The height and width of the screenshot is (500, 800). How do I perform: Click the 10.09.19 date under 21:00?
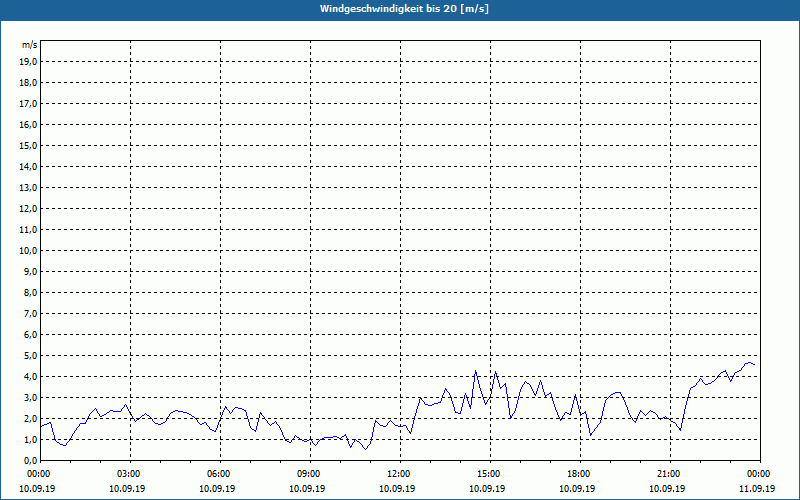[667, 488]
